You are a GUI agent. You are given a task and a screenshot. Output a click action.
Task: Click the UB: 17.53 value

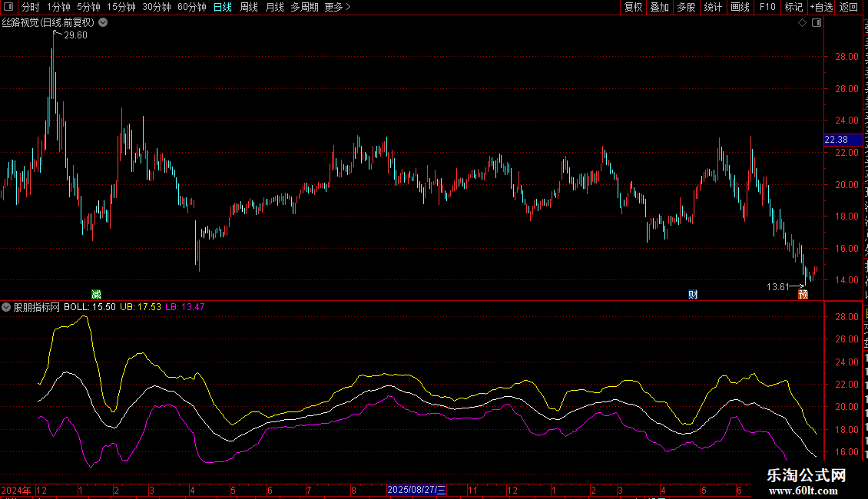[x=141, y=307]
